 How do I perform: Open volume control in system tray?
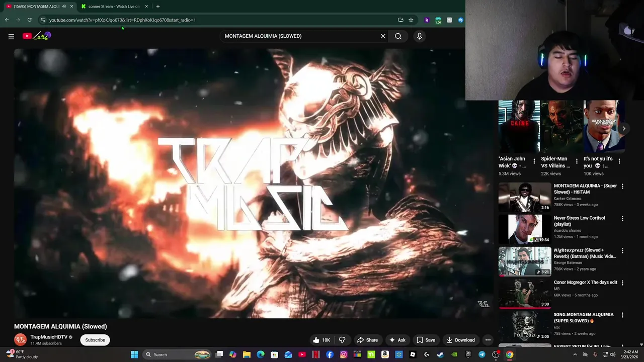(612, 354)
